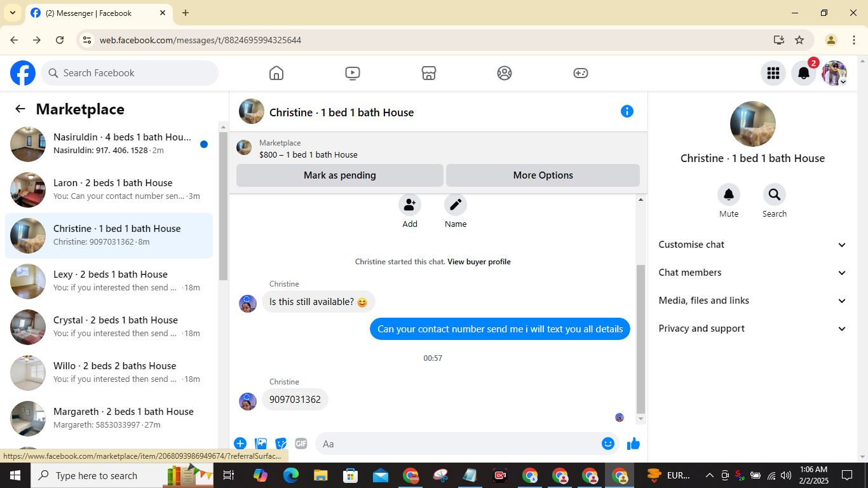Open Microsoft Edge from the taskbar
Viewport: 868px width, 488px height.
coord(290,475)
